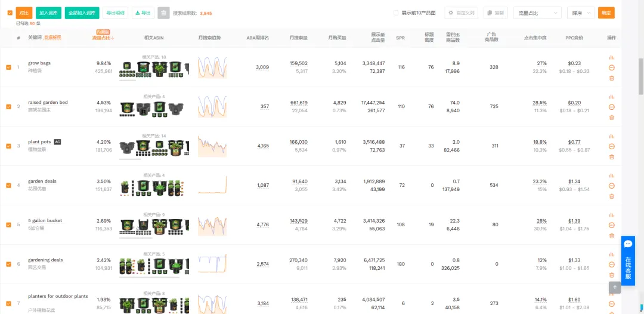Click the thumbnail scrollbar under grow bags products
644x314 pixels.
(x=128, y=80)
